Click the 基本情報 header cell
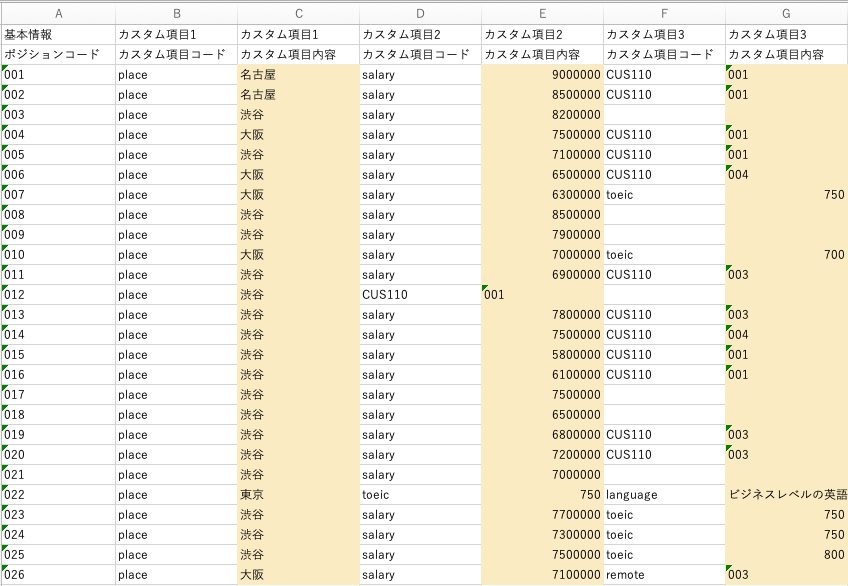Viewport: 848px width, 586px height. point(58,34)
